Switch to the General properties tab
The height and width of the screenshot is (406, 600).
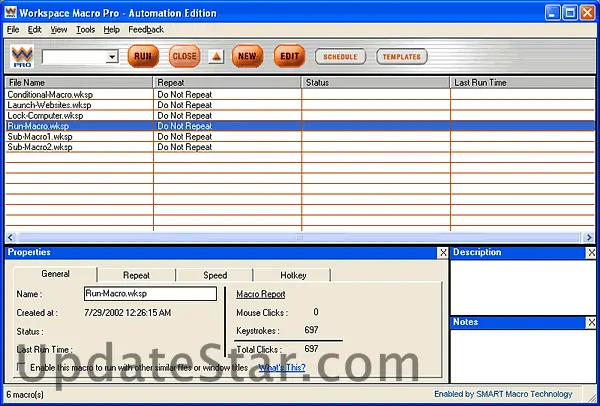tap(55, 274)
